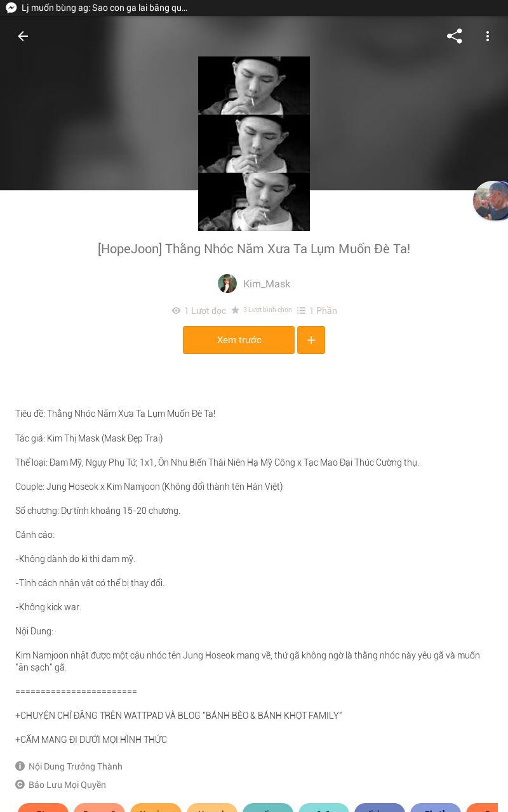
Task: Open the Messenger notification message text
Action: click(105, 8)
